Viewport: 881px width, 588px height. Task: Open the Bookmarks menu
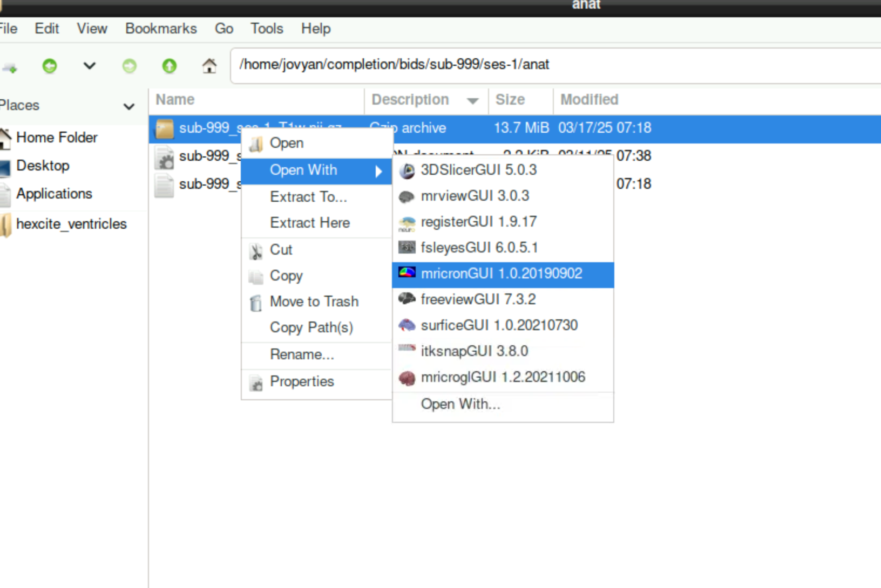161,29
